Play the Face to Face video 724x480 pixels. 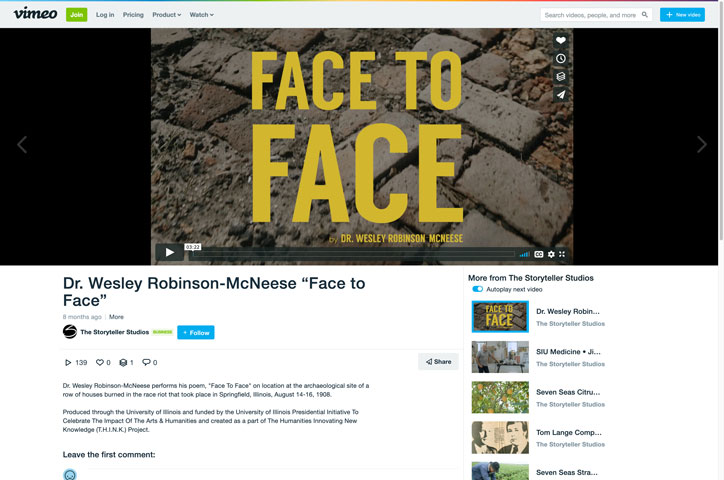click(x=169, y=252)
